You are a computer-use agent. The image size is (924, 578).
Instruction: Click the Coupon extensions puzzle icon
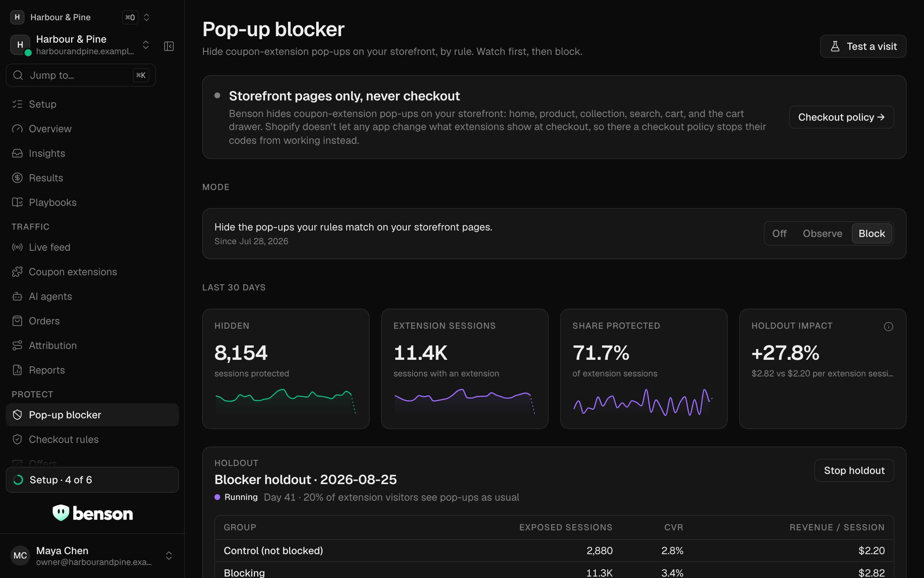(17, 272)
